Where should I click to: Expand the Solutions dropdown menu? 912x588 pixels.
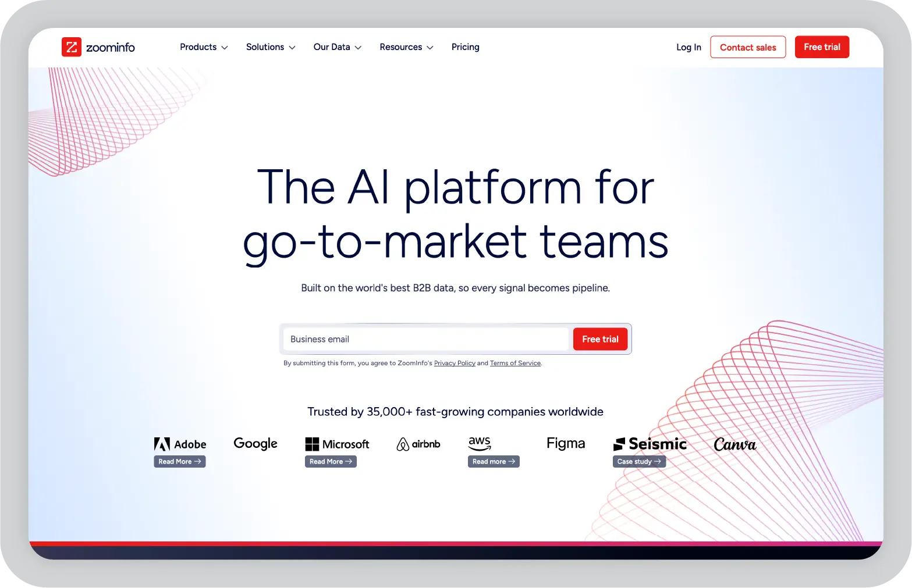(271, 47)
